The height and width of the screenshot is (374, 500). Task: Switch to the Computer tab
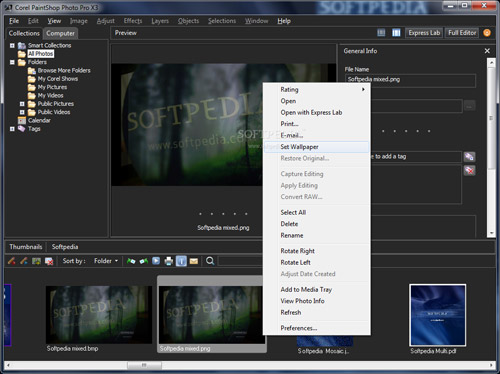point(60,33)
